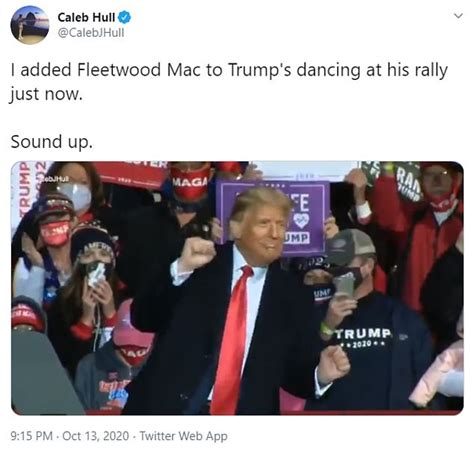Image resolution: width=474 pixels, height=449 pixels.
Task: Click the Oct 13, 2020 date
Action: pos(96,436)
